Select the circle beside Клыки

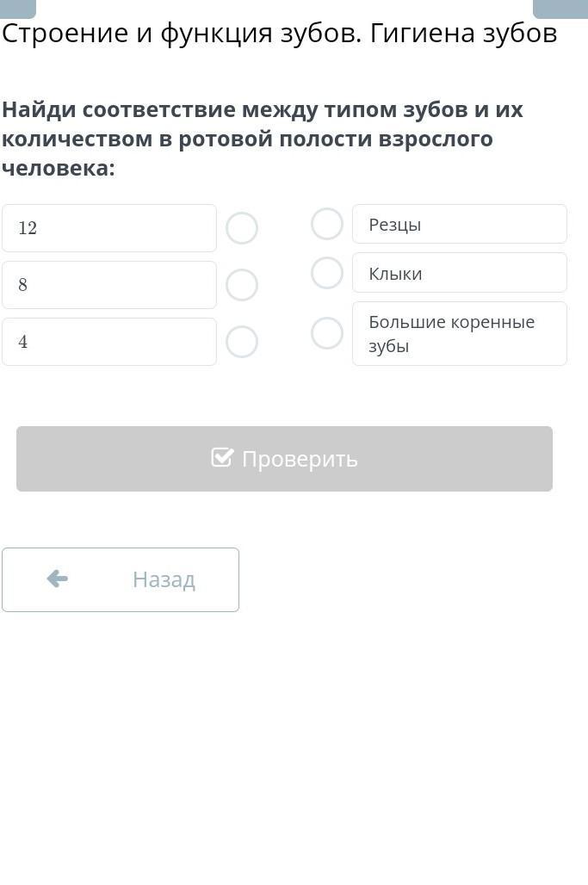pos(327,273)
